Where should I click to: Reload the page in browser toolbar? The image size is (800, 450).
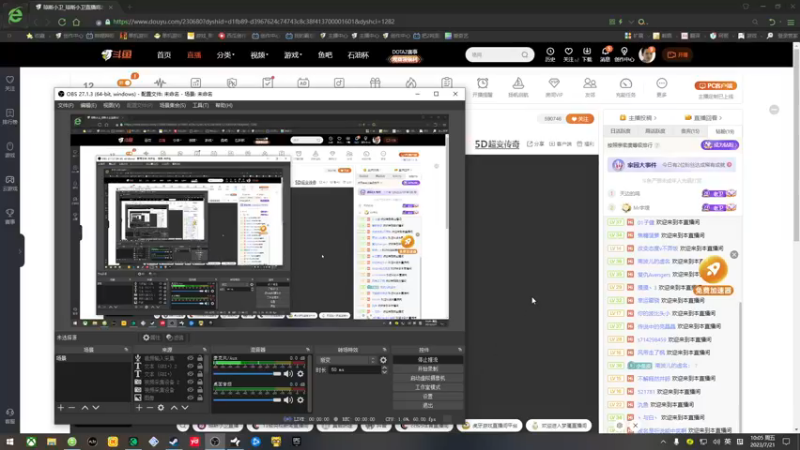(x=62, y=22)
